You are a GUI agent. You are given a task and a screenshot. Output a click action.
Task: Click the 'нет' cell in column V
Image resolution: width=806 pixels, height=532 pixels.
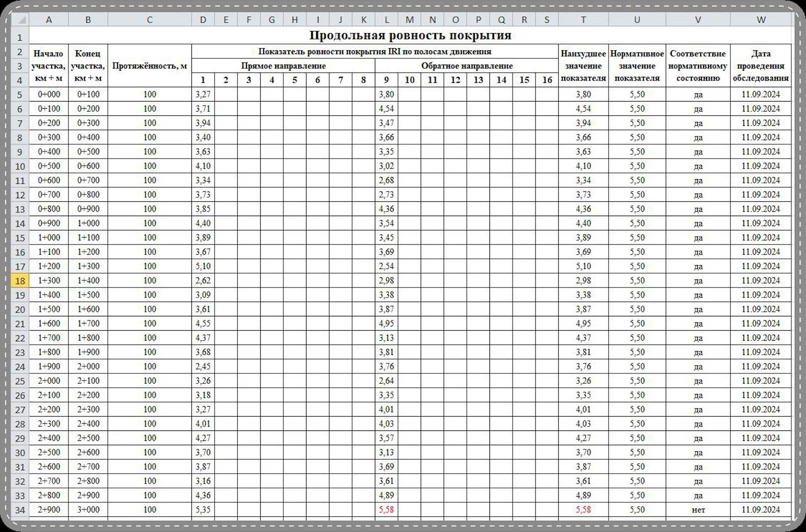(698, 510)
